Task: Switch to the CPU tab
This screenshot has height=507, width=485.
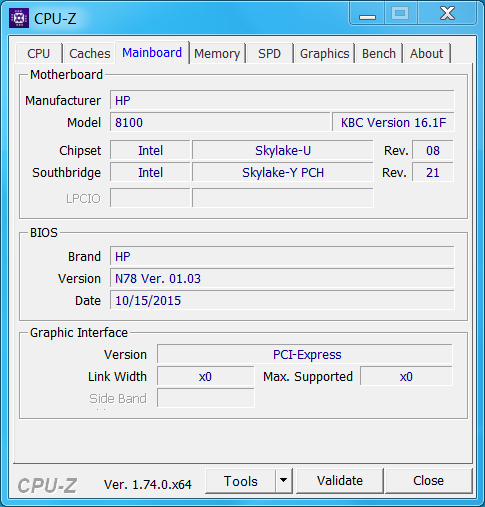Action: tap(39, 53)
